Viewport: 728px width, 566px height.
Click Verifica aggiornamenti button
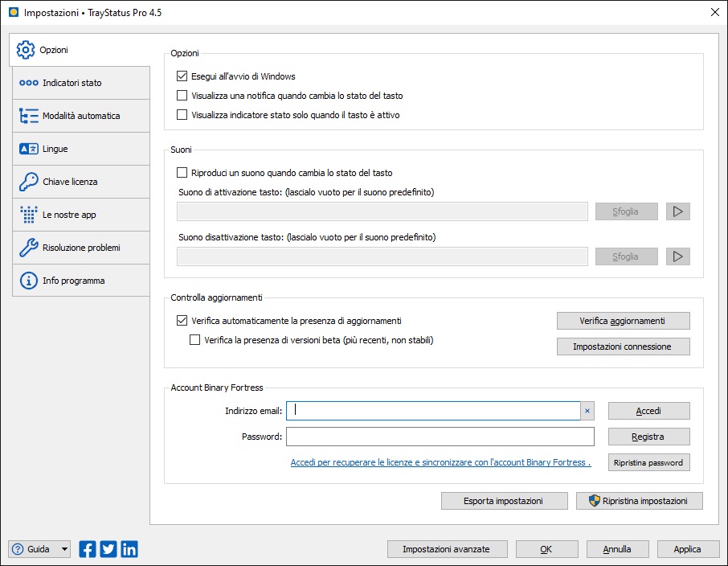[623, 321]
